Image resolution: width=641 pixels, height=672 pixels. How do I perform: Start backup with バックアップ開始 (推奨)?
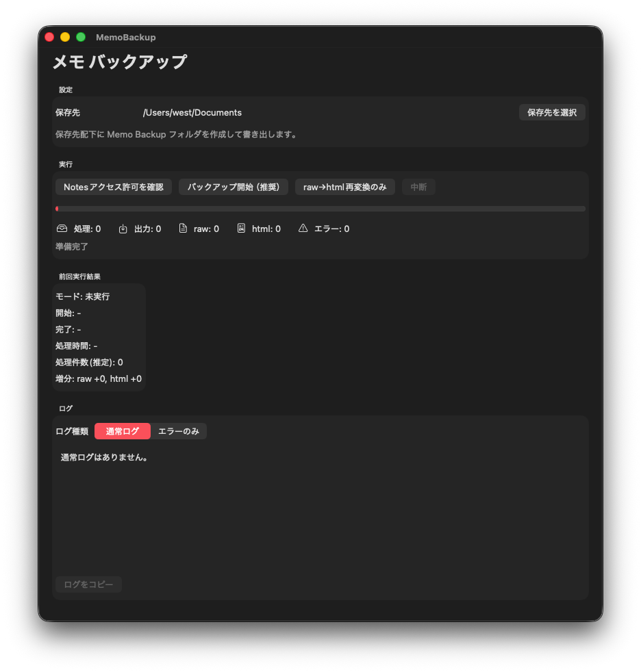[234, 187]
